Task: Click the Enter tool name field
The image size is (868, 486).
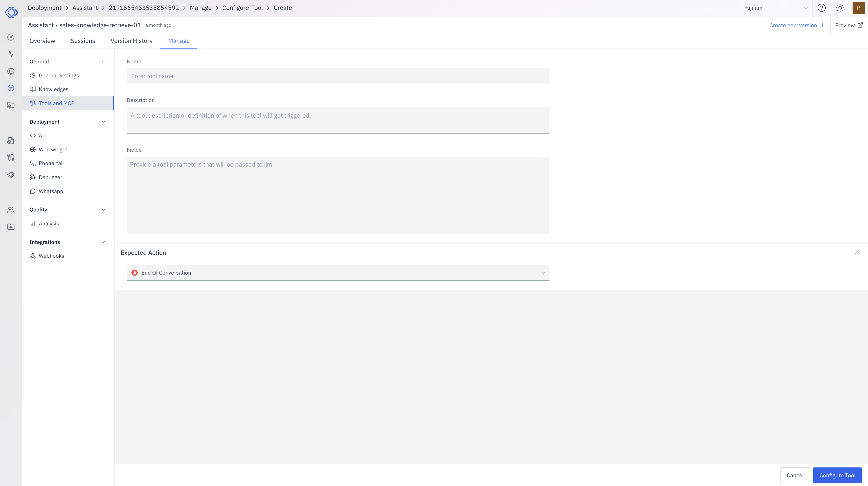Action: (338, 76)
